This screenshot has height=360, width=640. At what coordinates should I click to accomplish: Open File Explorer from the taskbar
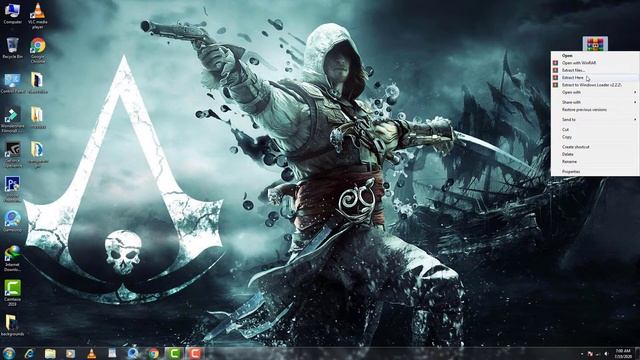pos(50,353)
